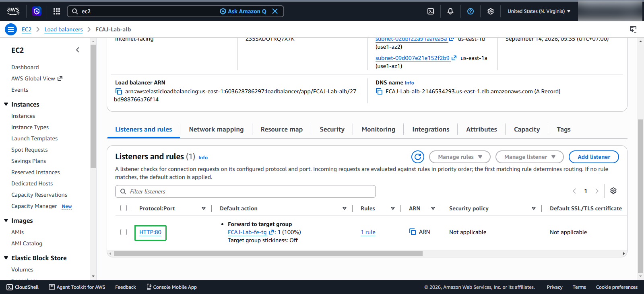Screen dimensions: 644x294
Task: Collapse the Elastic Block Store section
Action: coord(6,258)
